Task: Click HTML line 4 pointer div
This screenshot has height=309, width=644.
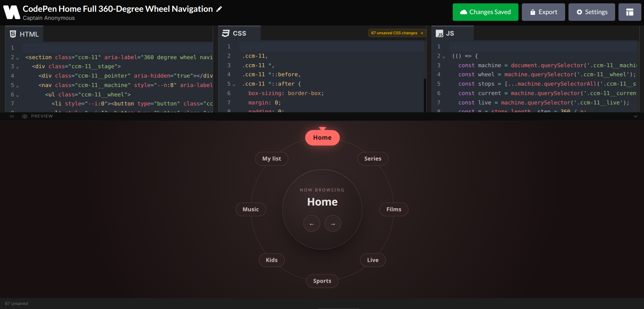Action: [x=126, y=76]
